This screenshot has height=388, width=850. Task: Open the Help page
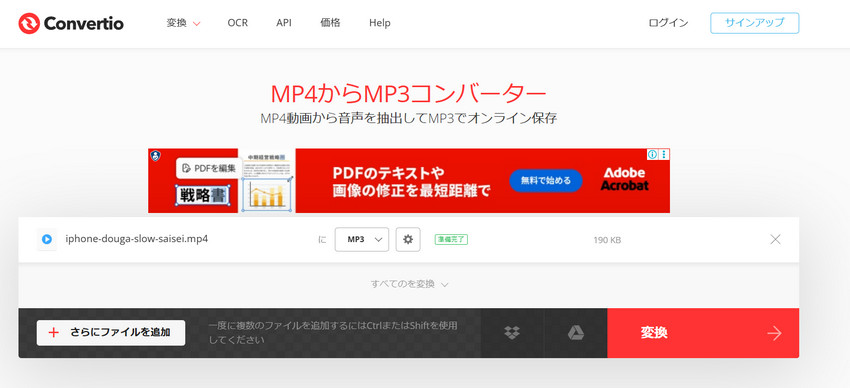click(379, 23)
